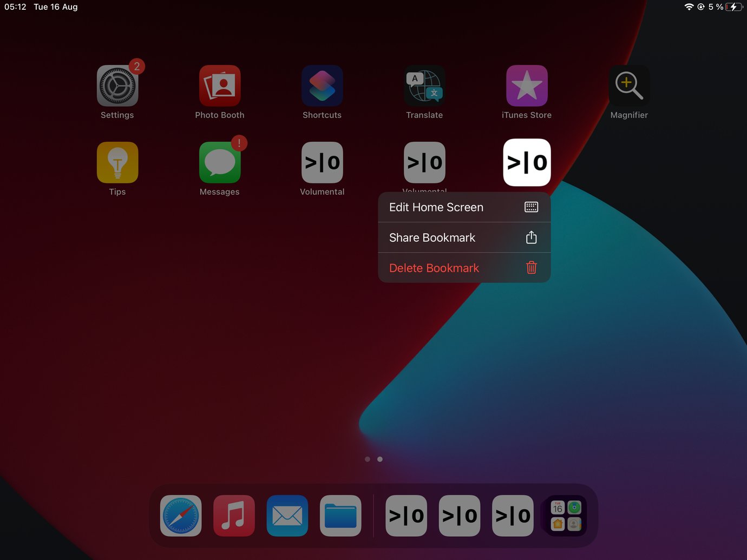Open Safari from the dock

180,516
